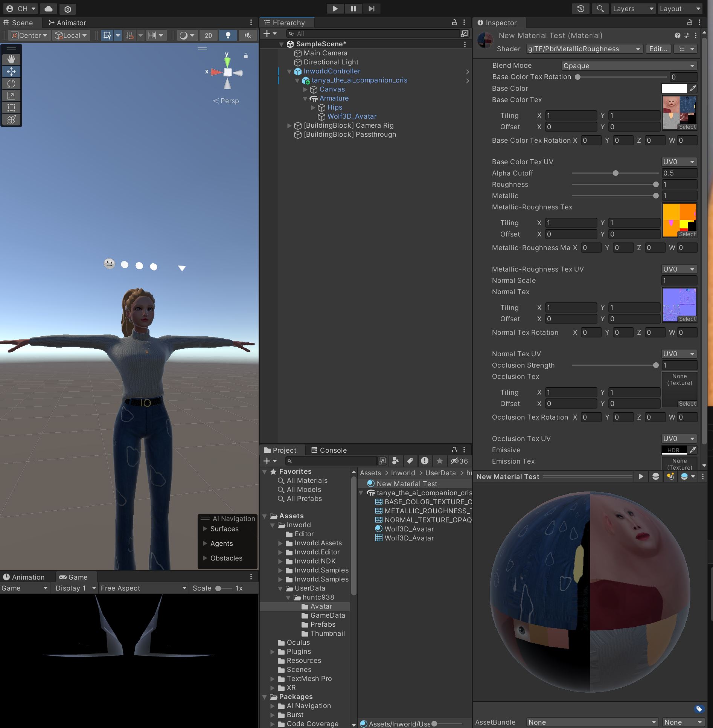Click Select on Metallic-Roughness Tex

click(x=687, y=234)
